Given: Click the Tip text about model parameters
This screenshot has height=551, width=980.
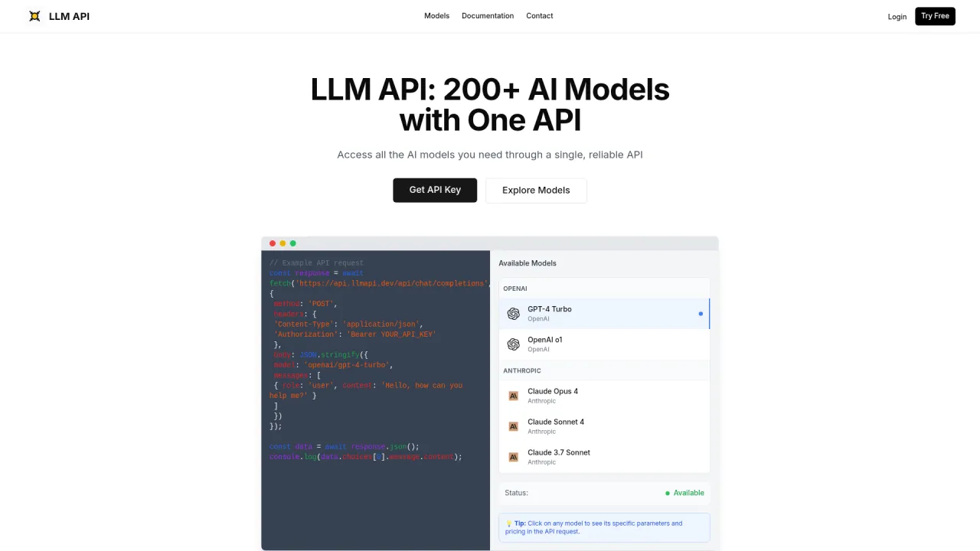Looking at the screenshot, I should [593, 527].
